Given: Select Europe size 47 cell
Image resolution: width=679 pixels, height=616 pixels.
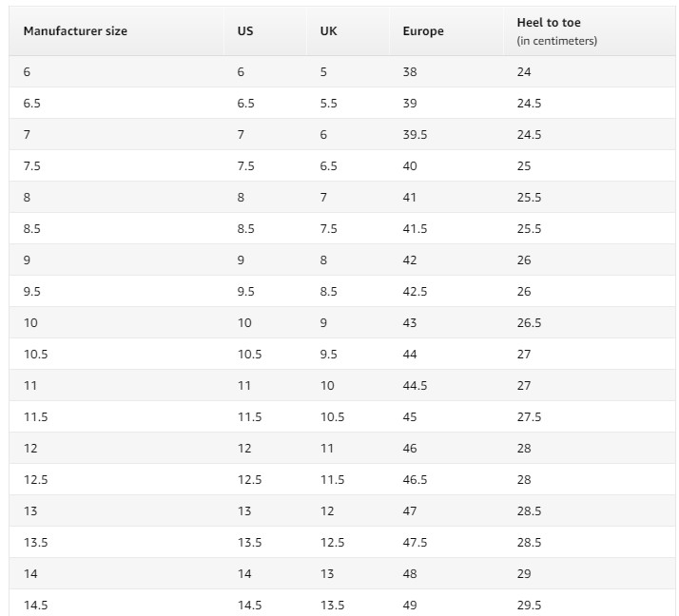Looking at the screenshot, I should [x=410, y=511].
